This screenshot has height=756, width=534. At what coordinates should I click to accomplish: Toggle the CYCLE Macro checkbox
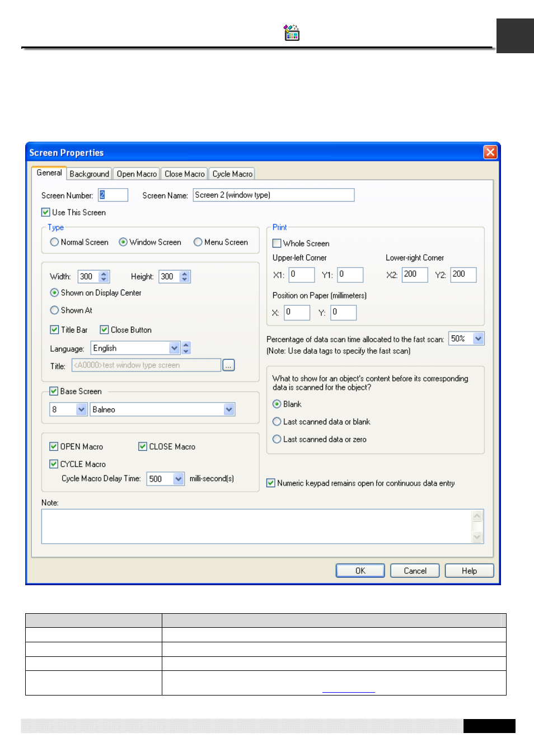[x=54, y=464]
